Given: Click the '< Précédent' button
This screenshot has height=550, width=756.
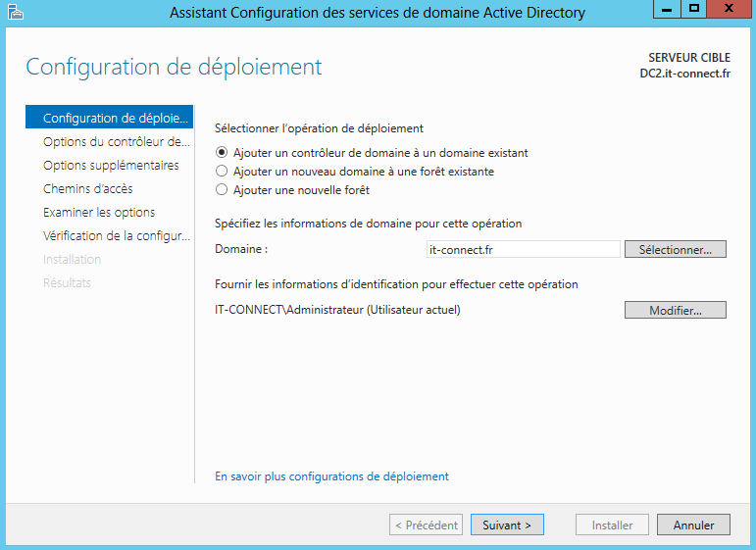Looking at the screenshot, I should (426, 525).
